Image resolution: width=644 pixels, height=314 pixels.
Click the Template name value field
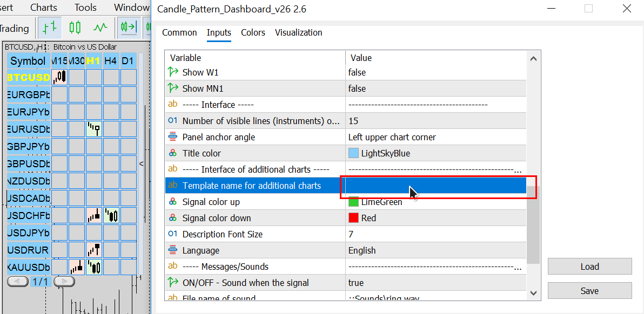point(435,186)
